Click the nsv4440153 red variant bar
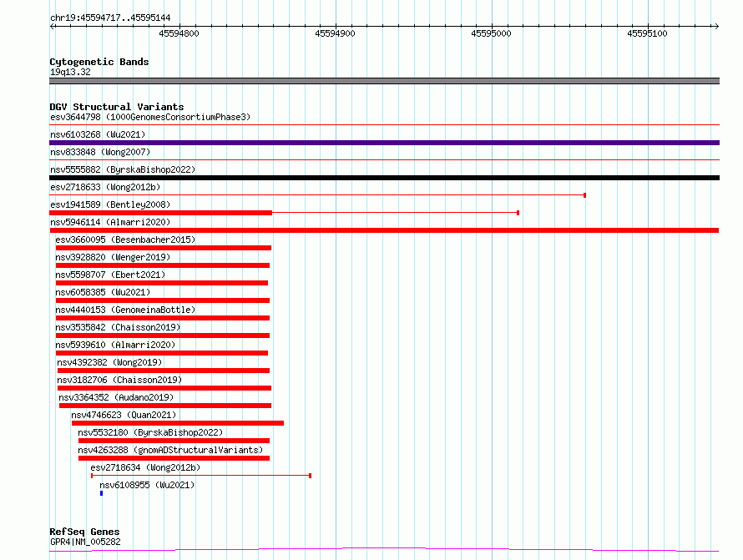This screenshot has width=743, height=560. 163,318
